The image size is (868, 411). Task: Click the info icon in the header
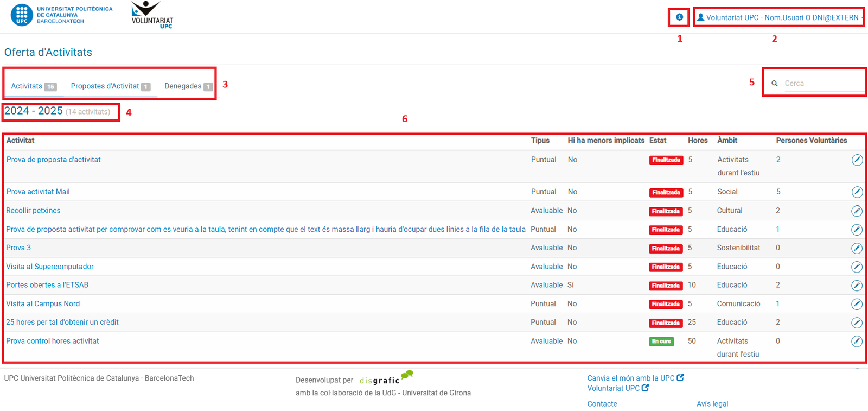(x=679, y=17)
